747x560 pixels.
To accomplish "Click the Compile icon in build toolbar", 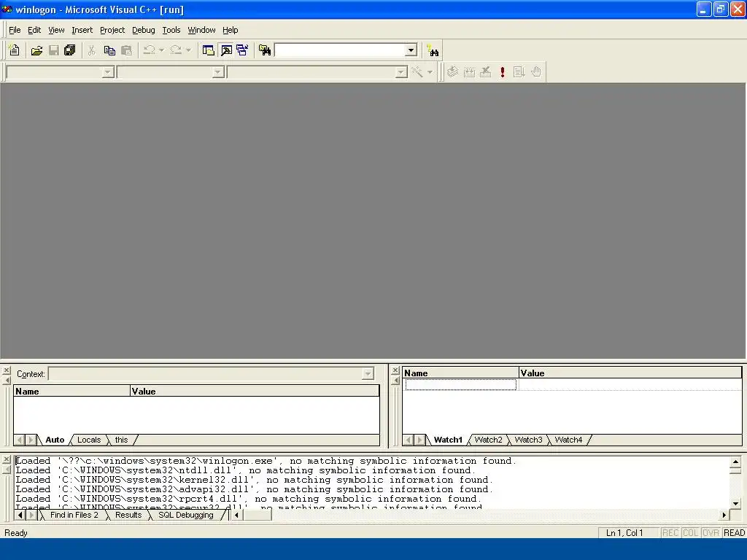I will 452,72.
